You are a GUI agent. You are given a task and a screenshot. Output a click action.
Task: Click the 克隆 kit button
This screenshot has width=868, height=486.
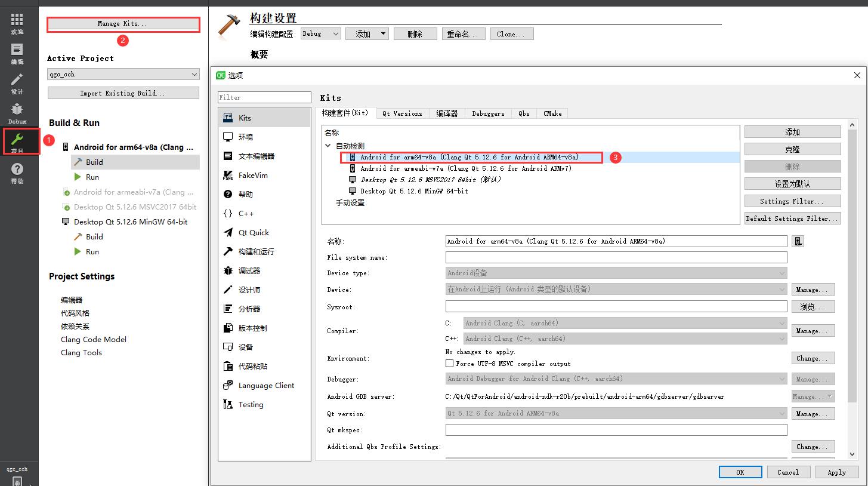tap(792, 149)
